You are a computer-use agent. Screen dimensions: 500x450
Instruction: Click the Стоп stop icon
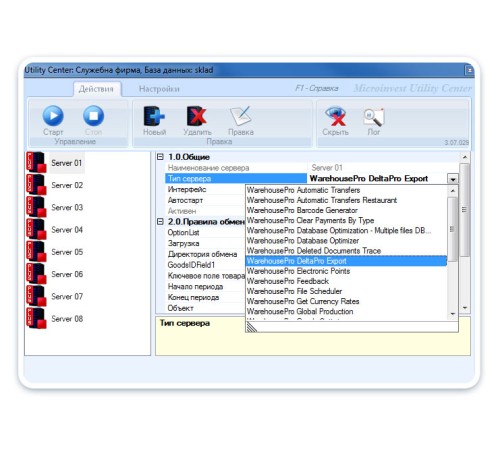[93, 116]
